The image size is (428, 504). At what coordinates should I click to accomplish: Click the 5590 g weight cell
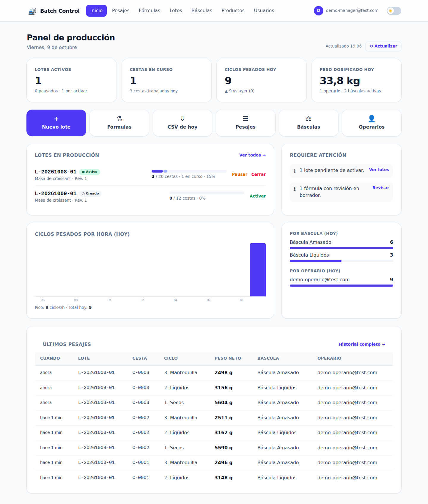(224, 448)
